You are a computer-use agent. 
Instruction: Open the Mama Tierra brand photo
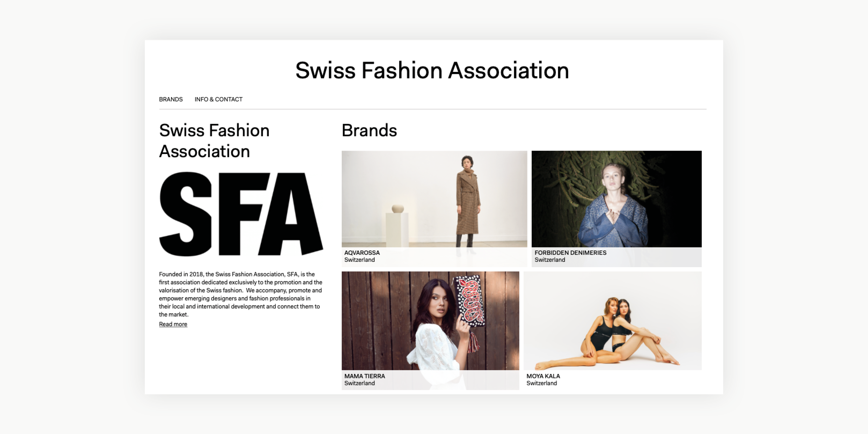coord(430,321)
